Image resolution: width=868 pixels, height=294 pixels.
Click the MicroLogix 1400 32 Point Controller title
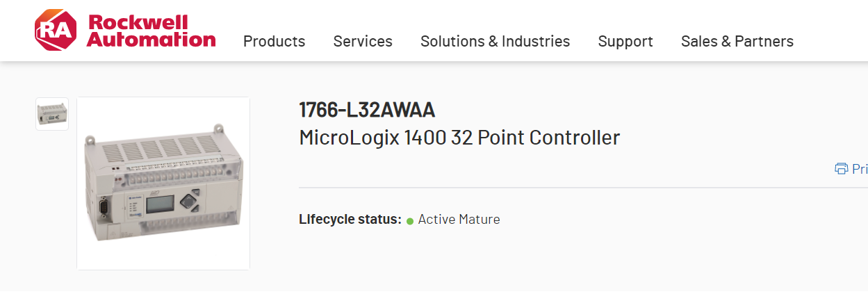[459, 138]
